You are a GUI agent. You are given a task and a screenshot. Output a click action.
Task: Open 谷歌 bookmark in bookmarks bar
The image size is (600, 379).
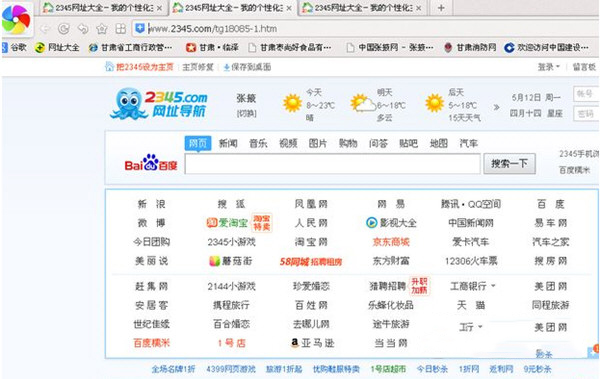pos(14,47)
